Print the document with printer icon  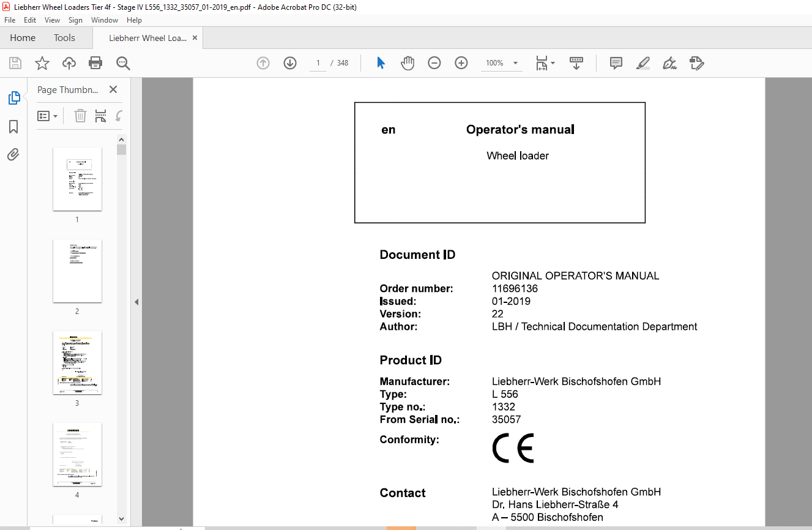coord(95,63)
